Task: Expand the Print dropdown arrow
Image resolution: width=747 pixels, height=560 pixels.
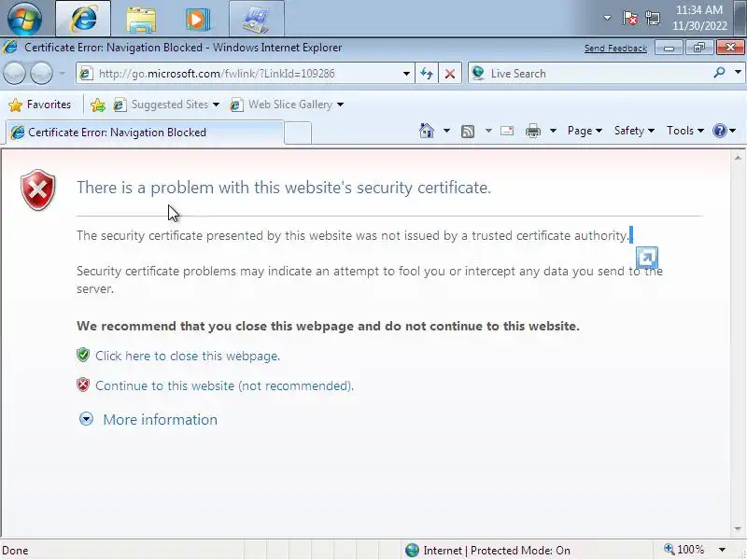Action: click(553, 131)
